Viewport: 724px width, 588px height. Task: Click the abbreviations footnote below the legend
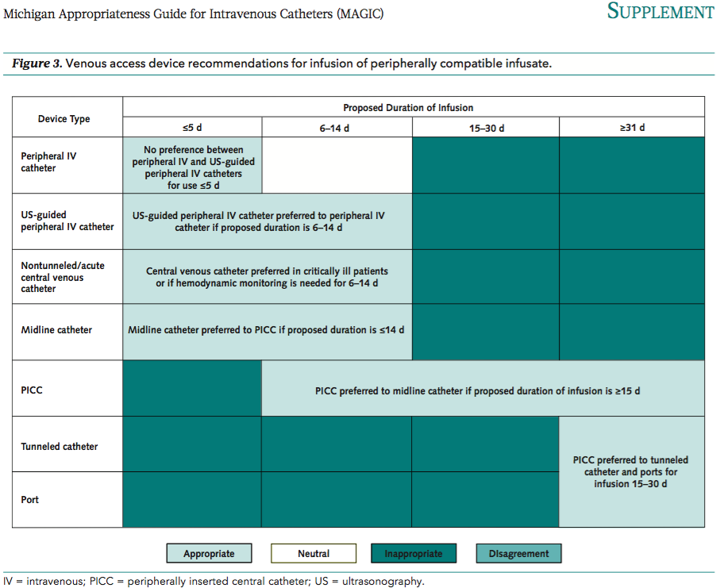point(214,581)
